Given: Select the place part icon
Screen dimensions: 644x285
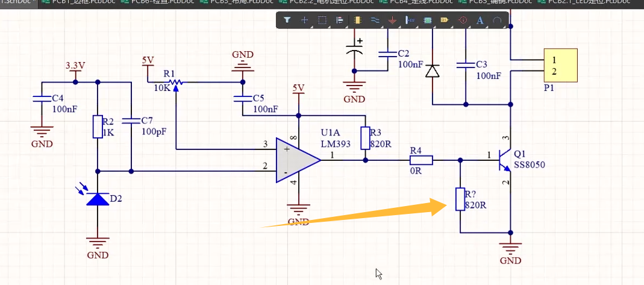Looking at the screenshot, I should (x=357, y=20).
